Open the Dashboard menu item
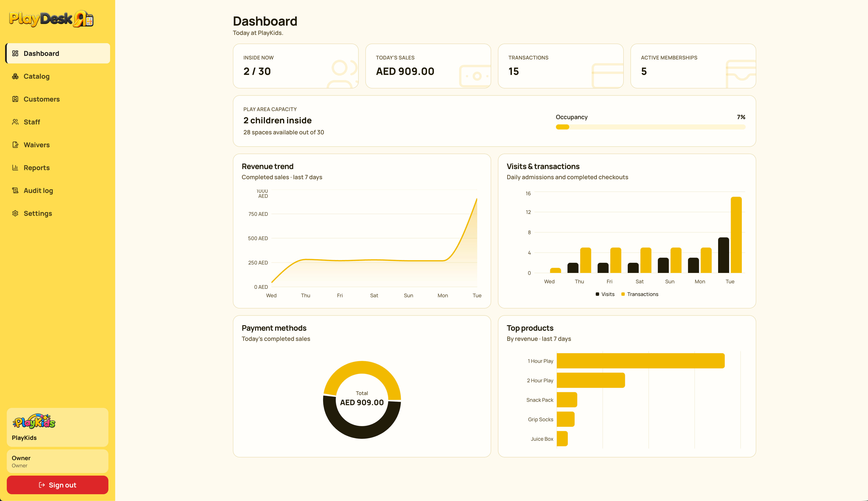The width and height of the screenshot is (868, 501). point(58,53)
